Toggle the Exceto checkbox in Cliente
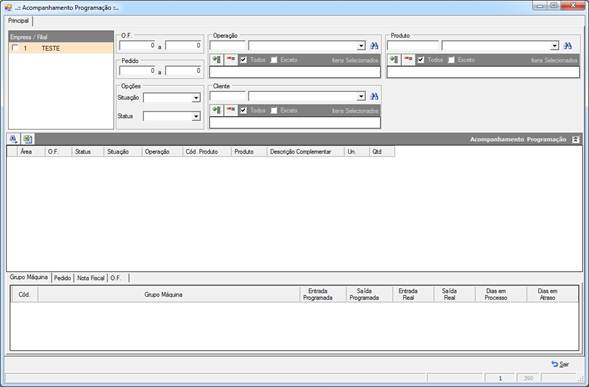589x387 pixels. click(x=274, y=110)
